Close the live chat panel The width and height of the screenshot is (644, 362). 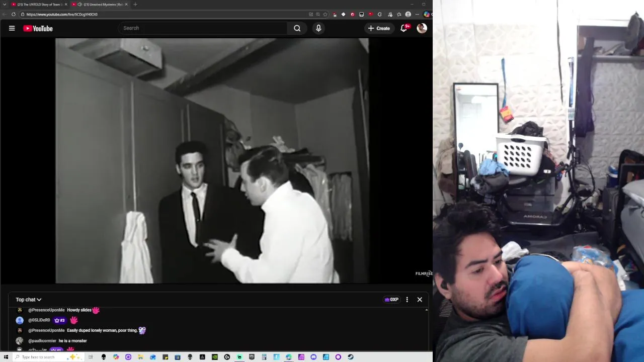point(420,300)
